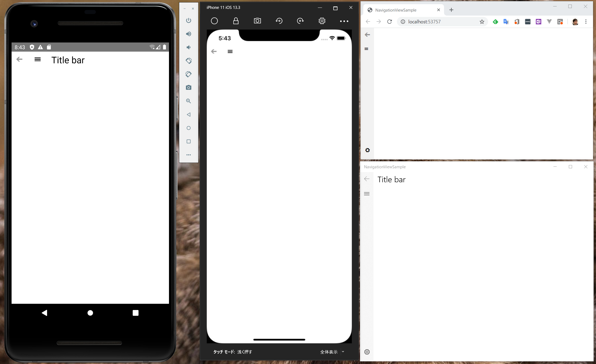The height and width of the screenshot is (364, 596).
Task: Click the iOS simulator Lock icon
Action: coord(236,21)
